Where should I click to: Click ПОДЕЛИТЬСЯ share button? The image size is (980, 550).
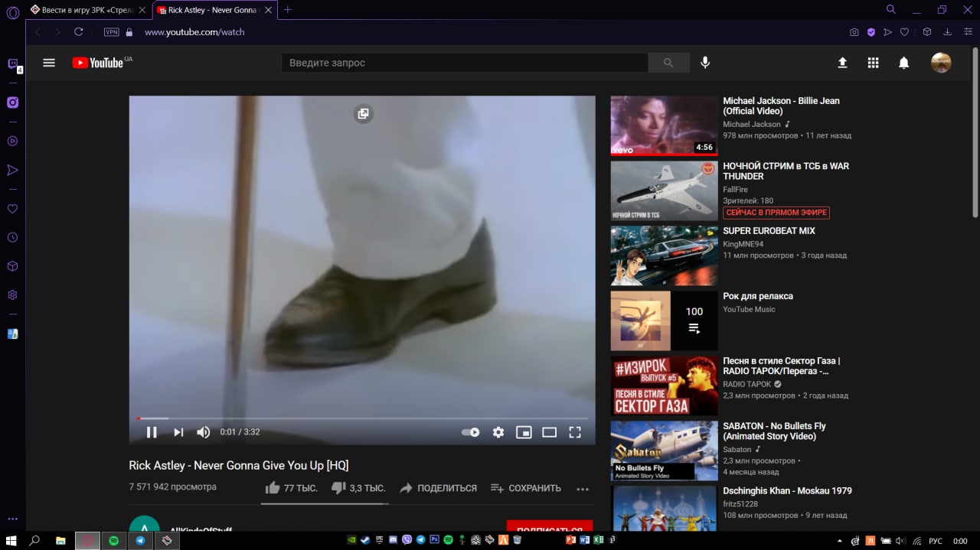(438, 488)
